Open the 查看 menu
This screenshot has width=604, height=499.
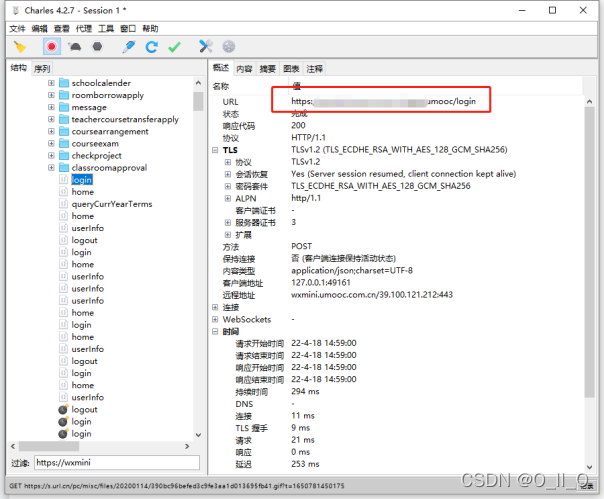(62, 29)
